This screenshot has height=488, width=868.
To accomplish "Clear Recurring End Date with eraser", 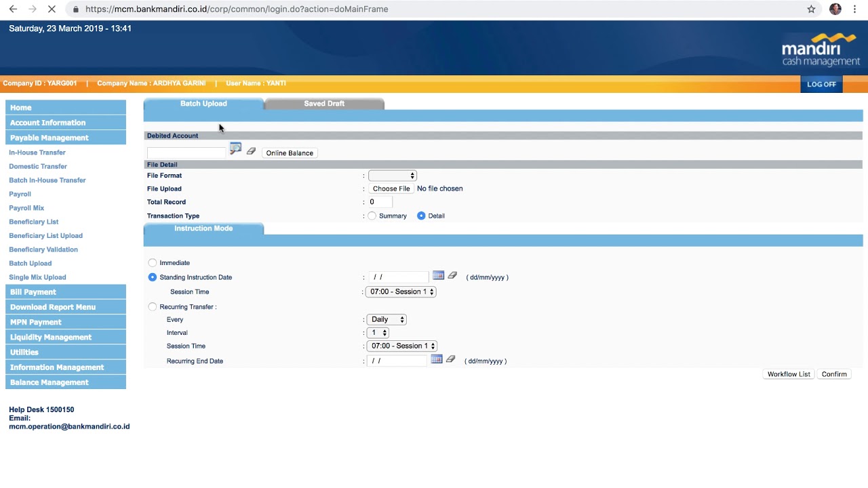I will tap(450, 359).
